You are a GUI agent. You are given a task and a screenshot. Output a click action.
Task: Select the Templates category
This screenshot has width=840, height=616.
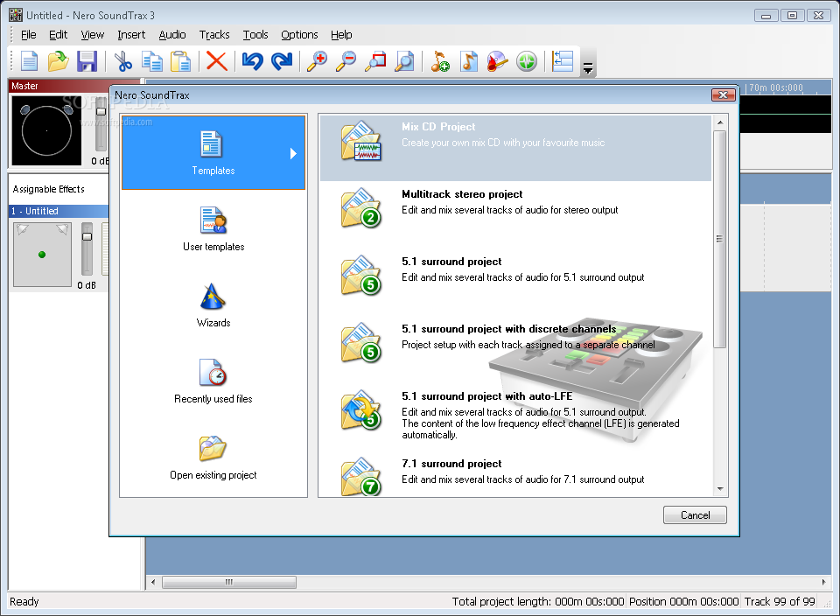pyautogui.click(x=213, y=152)
